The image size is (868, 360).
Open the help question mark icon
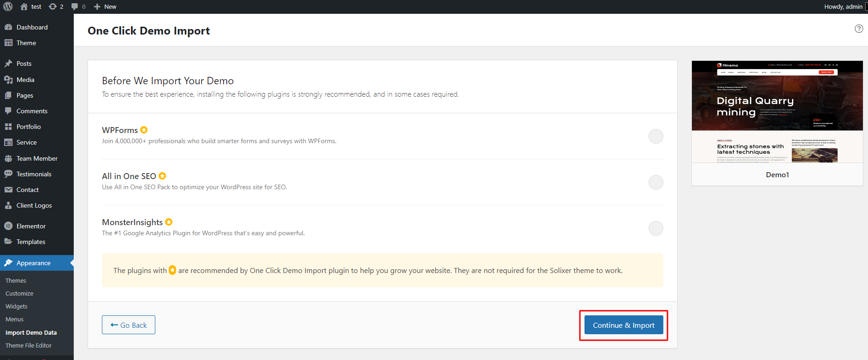pos(859,29)
